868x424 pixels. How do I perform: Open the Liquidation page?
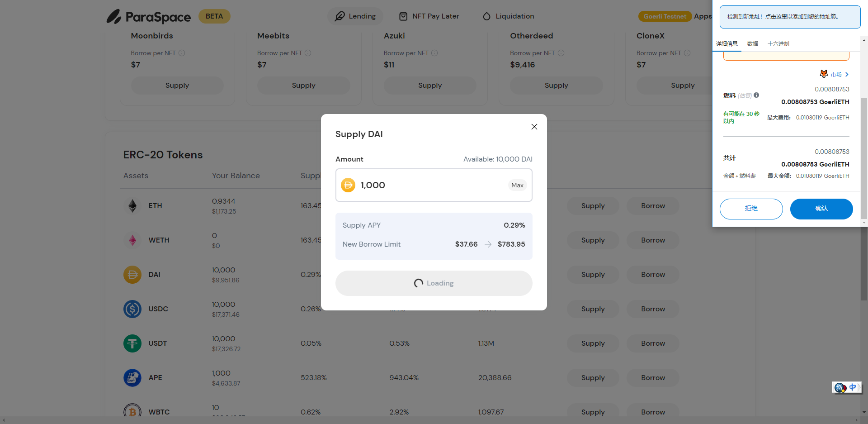[508, 16]
